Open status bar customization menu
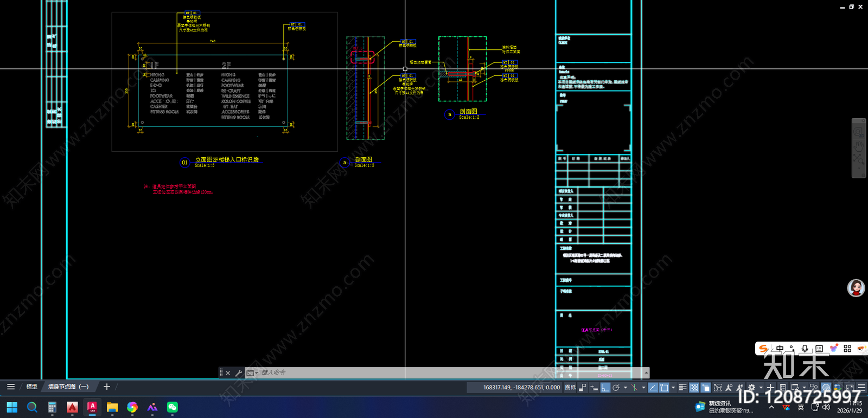 click(861, 387)
